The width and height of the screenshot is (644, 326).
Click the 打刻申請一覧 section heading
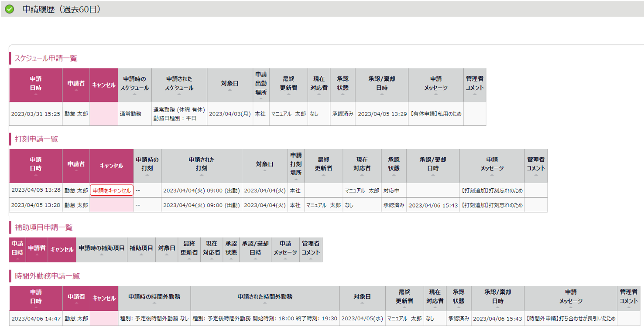pyautogui.click(x=36, y=139)
